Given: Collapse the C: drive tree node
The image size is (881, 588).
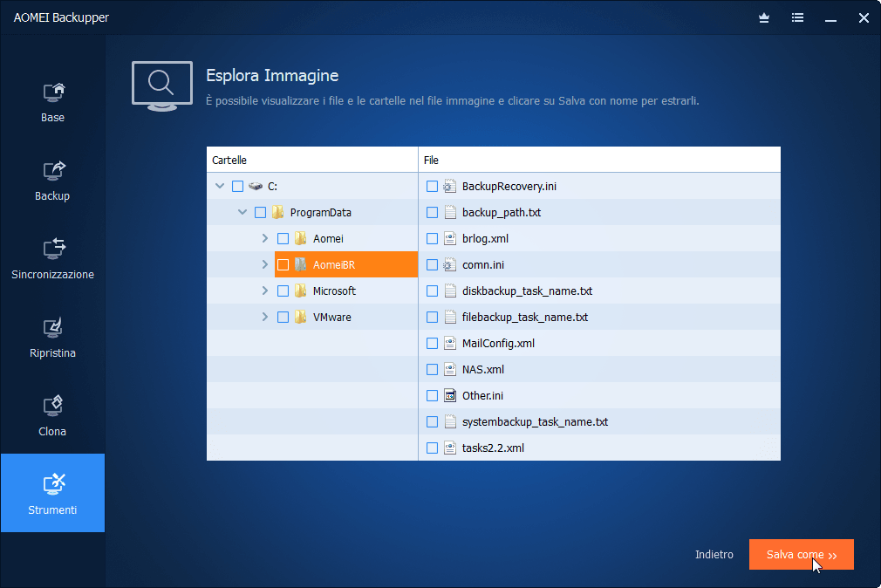Looking at the screenshot, I should tap(220, 186).
